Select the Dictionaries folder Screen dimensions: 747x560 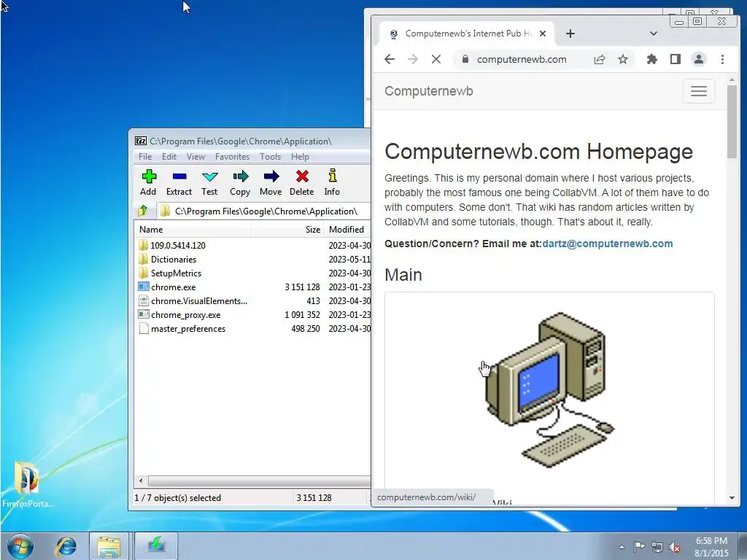173,259
